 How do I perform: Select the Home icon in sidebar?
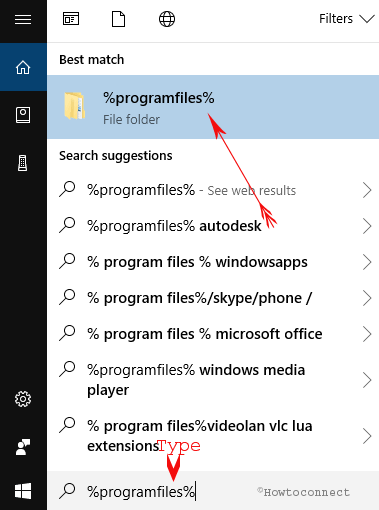pos(23,68)
